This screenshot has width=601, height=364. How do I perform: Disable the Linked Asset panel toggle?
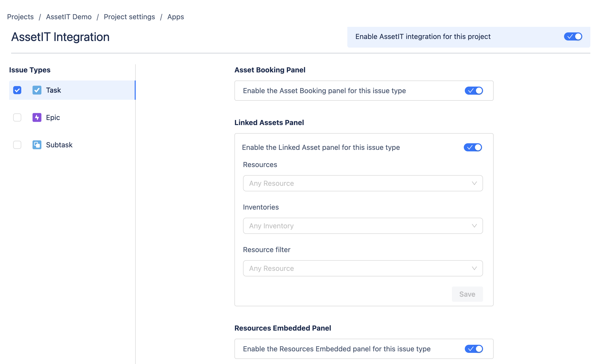[x=473, y=147]
